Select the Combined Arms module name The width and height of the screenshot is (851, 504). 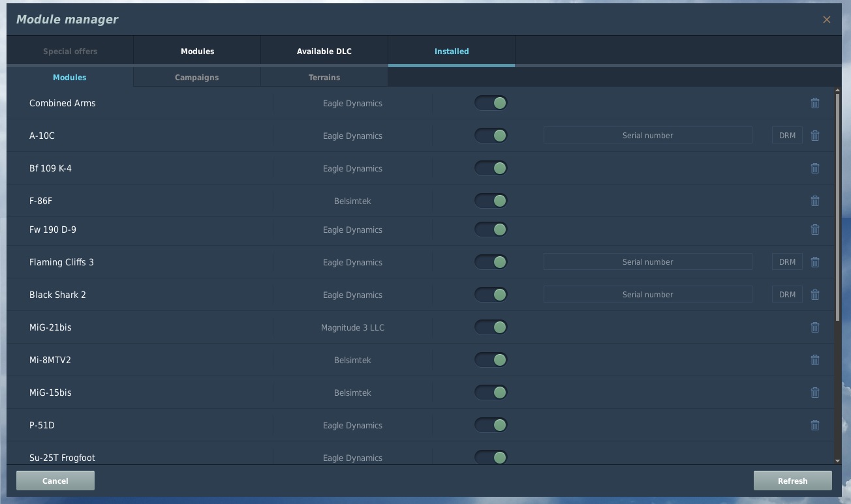(63, 103)
